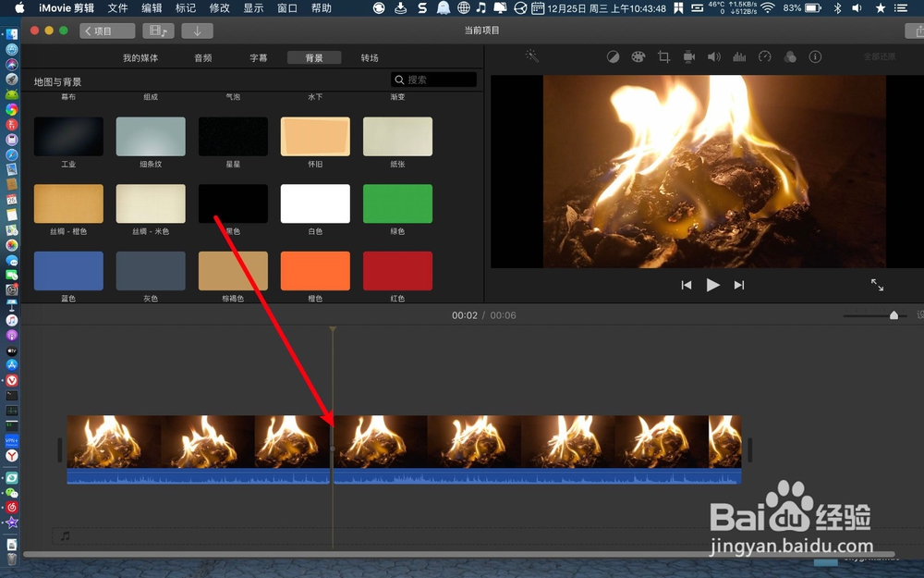
Task: Click the system volume menu bar icon
Action: coord(857,8)
